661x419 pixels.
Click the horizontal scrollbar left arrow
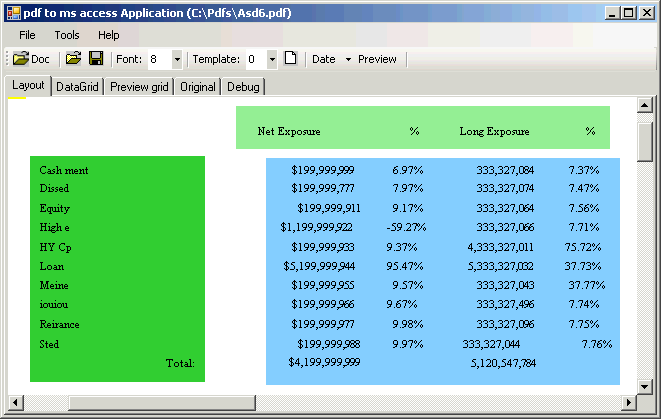coord(15,403)
